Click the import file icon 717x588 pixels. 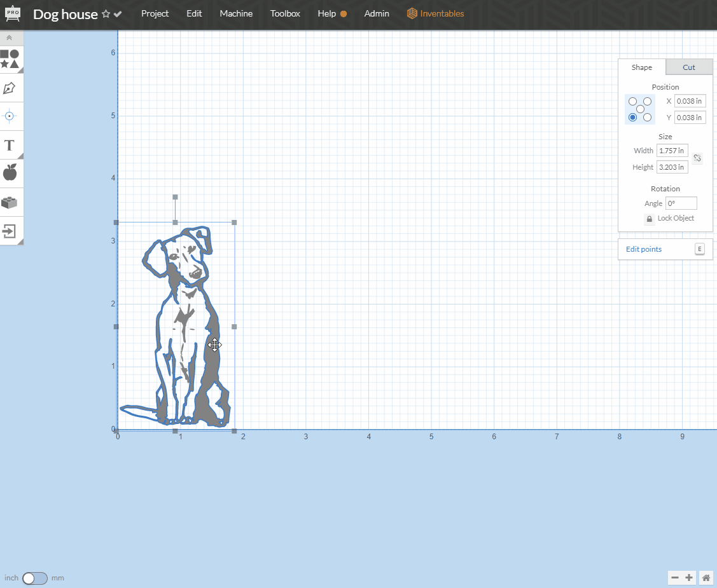pos(10,231)
